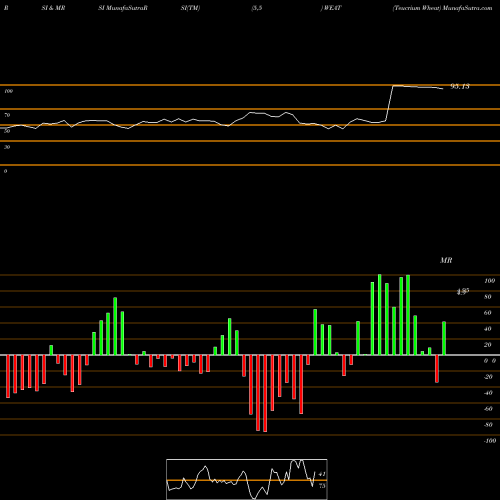Click the value 73 in the mini chart
500x500 pixels.
click(x=322, y=486)
